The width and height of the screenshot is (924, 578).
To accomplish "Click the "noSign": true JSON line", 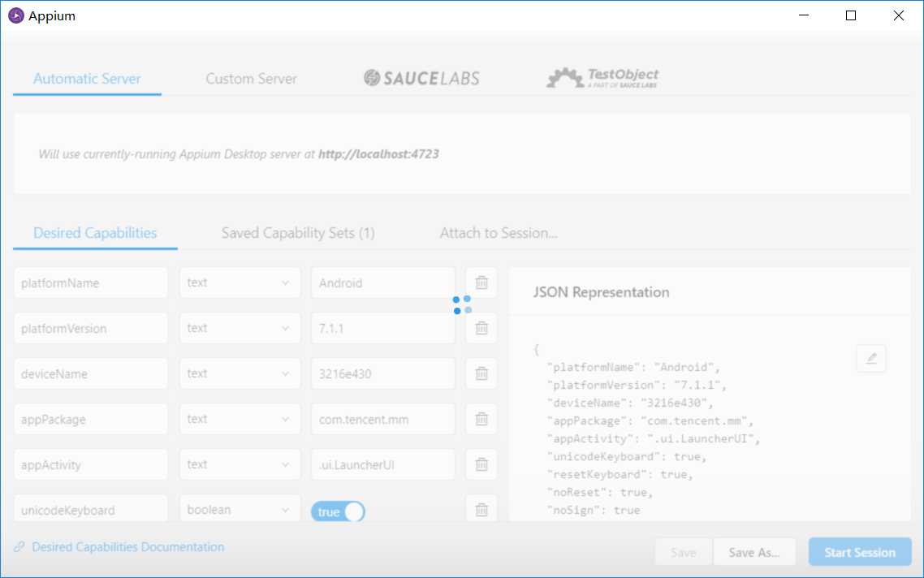I will 593,510.
